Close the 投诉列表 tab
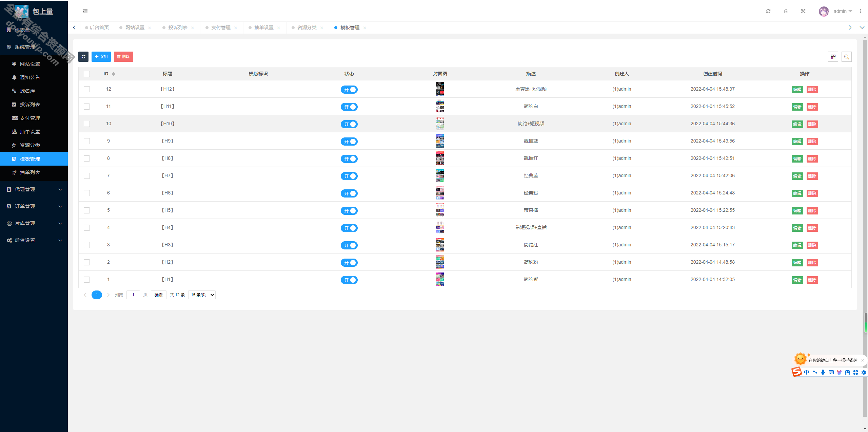The width and height of the screenshot is (868, 432). pos(193,28)
